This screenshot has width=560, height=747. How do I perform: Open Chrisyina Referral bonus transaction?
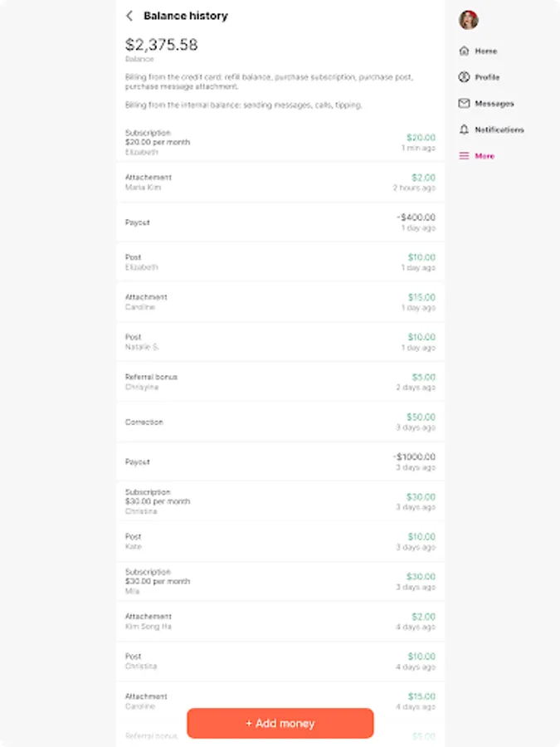coord(280,382)
